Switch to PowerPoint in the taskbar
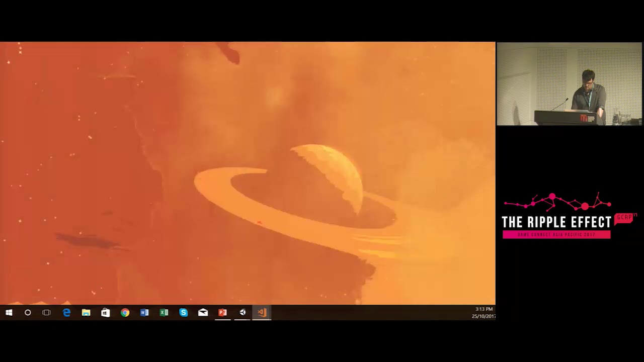Viewport: 644px width, 362px height. click(222, 313)
